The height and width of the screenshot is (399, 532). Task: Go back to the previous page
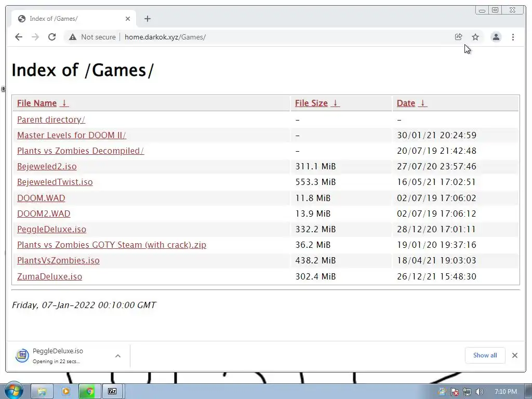[x=19, y=37]
